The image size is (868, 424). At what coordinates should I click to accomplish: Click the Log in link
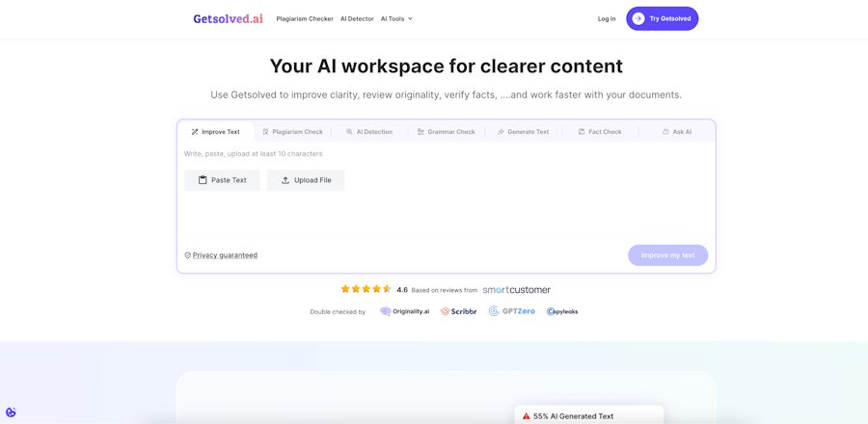pos(607,19)
